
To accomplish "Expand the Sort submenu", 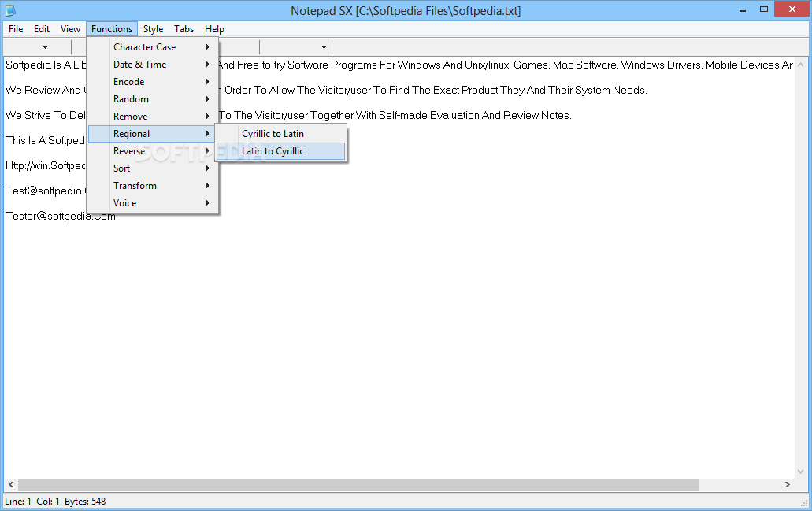I will coord(153,168).
